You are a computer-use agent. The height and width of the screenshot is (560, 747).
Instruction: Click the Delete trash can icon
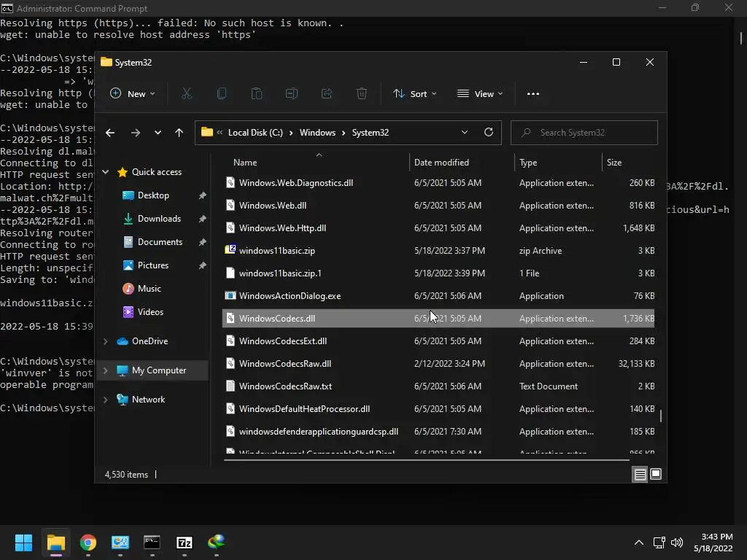(x=362, y=94)
